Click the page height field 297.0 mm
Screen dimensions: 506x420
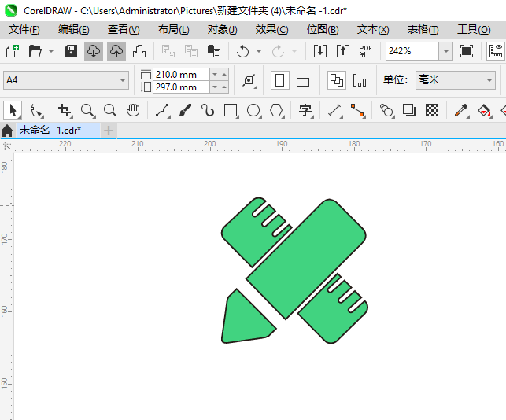pos(181,87)
